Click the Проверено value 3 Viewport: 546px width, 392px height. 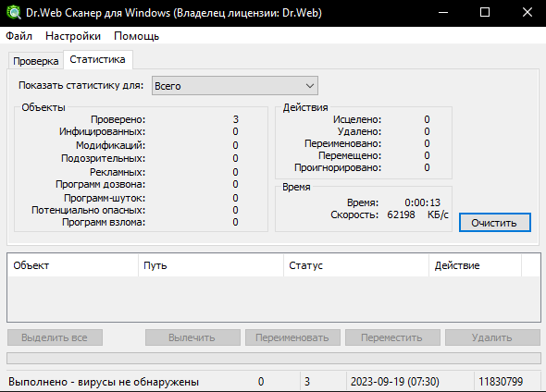pyautogui.click(x=236, y=119)
